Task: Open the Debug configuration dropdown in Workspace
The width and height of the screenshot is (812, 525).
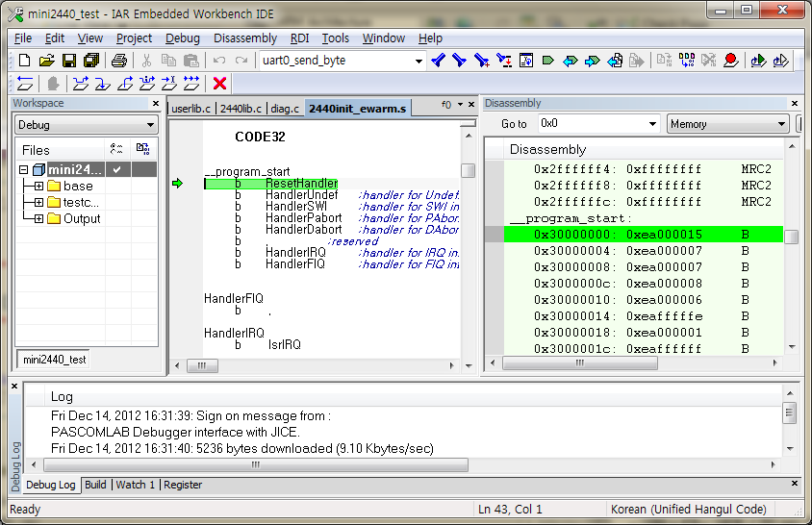Action: [x=150, y=125]
